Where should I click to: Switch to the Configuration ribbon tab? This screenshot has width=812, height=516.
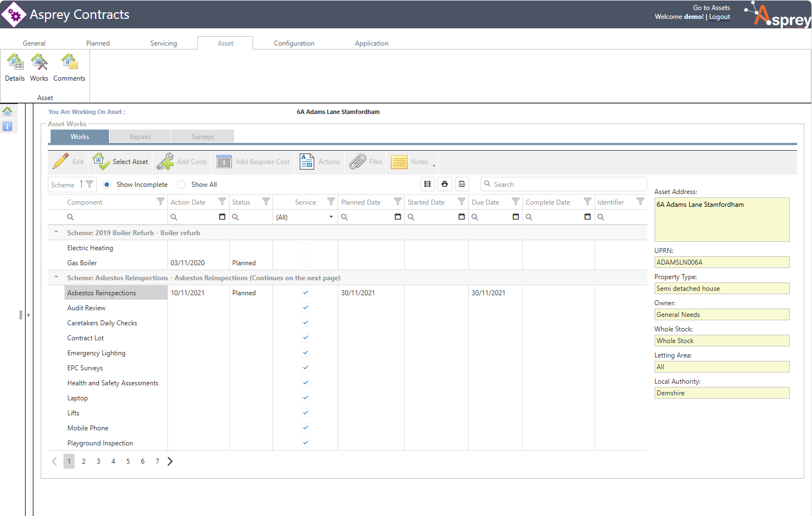[x=294, y=43]
